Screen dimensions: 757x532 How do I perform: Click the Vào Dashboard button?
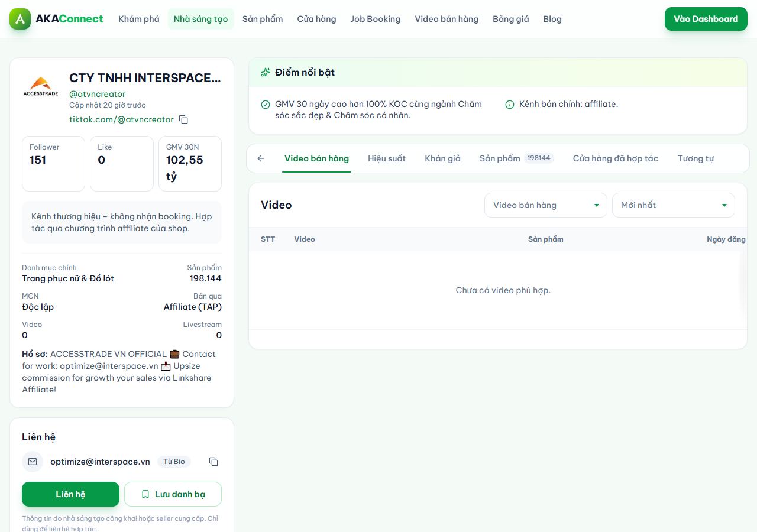coord(706,19)
